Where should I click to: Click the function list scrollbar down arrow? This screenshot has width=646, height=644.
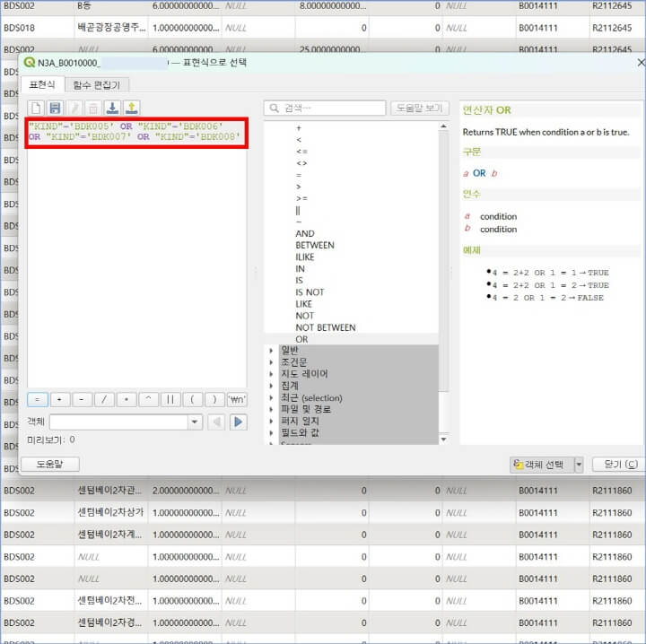444,439
